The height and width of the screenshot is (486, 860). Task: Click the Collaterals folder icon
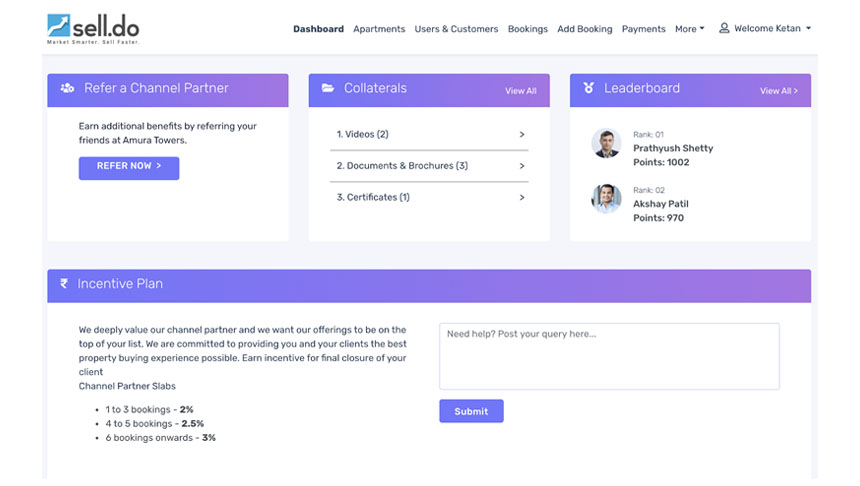pyautogui.click(x=328, y=88)
